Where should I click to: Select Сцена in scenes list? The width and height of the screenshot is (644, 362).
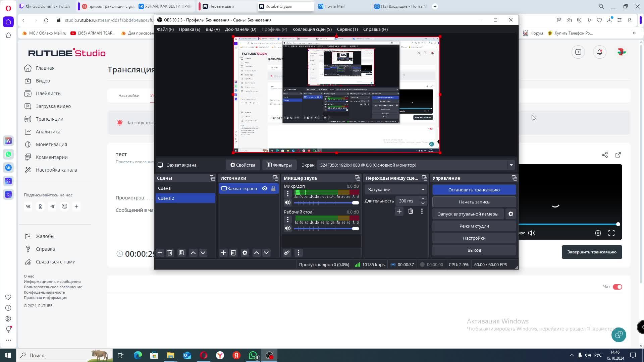tap(185, 188)
